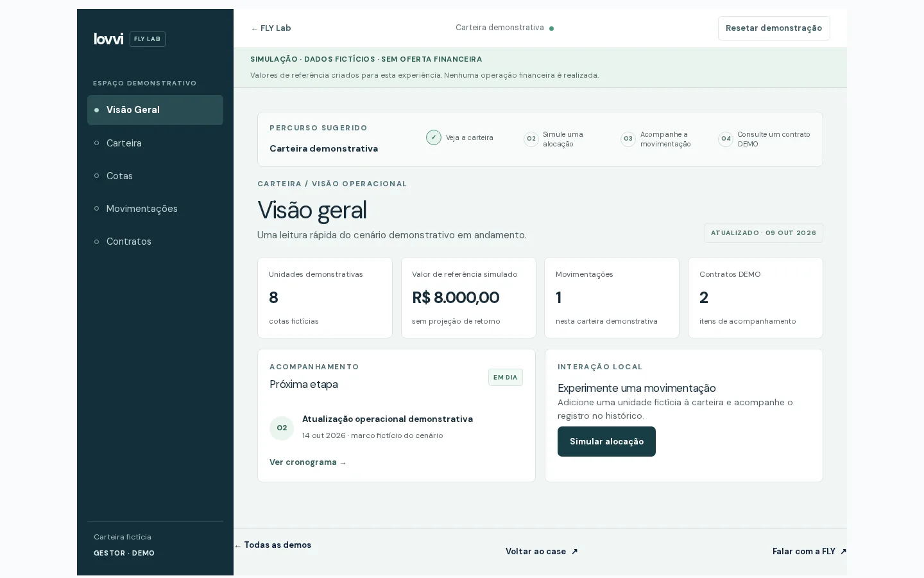This screenshot has width=924, height=578.
Task: Go to Movimentações in sidebar
Action: point(155,209)
